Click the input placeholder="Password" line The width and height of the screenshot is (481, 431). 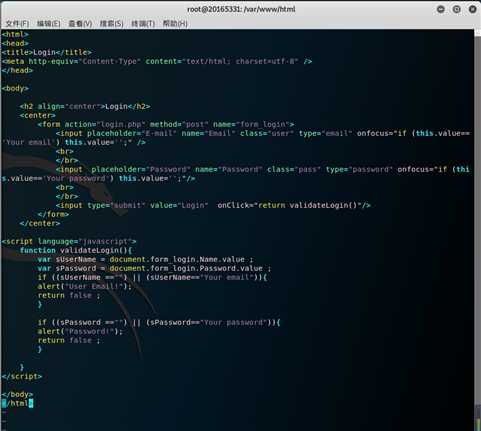236,174
